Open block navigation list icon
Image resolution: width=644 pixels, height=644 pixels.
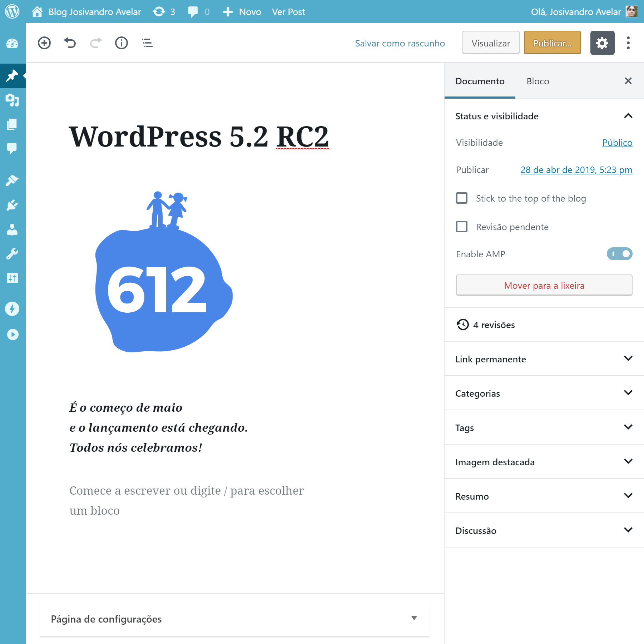pos(147,43)
